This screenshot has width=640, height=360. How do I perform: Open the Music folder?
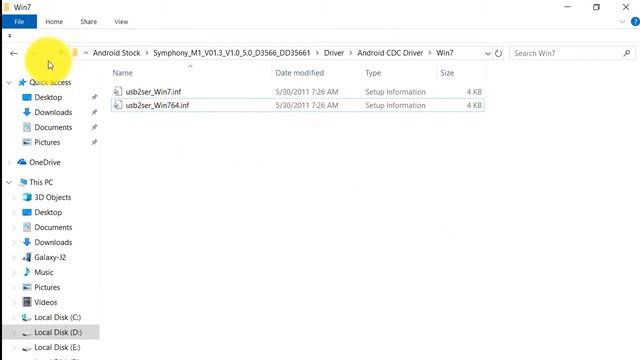click(44, 272)
